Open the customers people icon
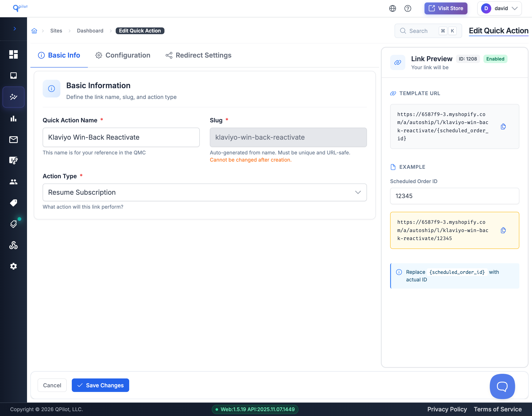This screenshot has width=532, height=416. coord(13,182)
